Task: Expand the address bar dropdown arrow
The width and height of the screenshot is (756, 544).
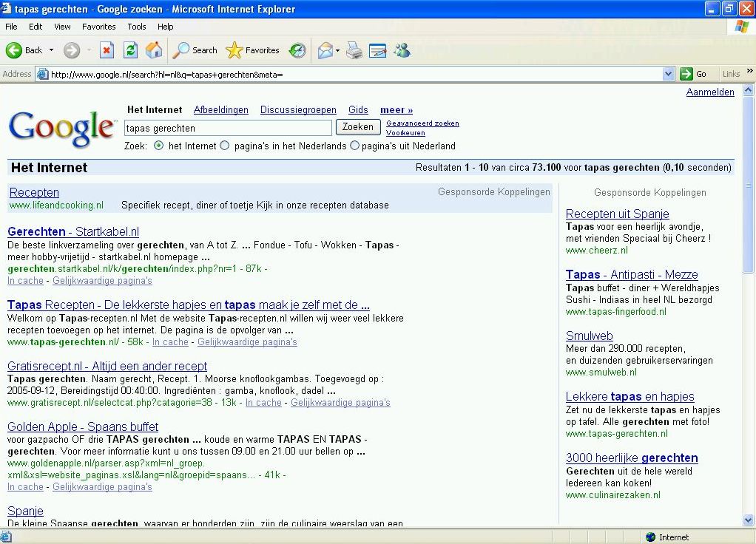Action: [668, 74]
